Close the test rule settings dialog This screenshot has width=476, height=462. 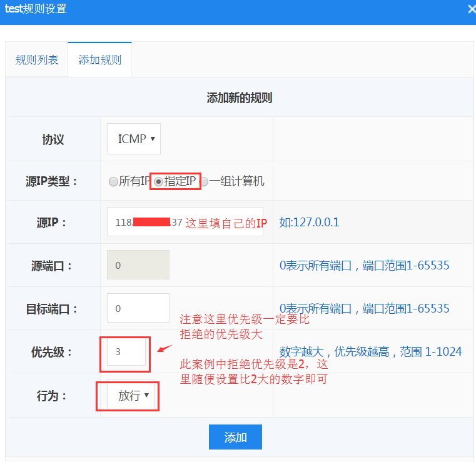tap(471, 9)
